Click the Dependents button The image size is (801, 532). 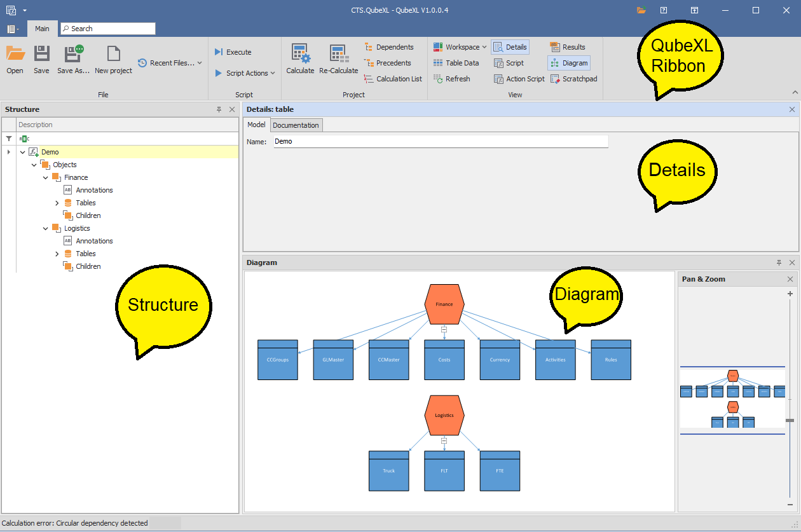(388, 47)
